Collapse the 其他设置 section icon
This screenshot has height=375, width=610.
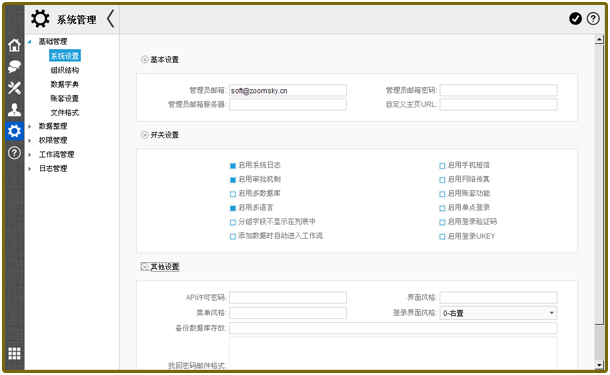click(x=145, y=267)
